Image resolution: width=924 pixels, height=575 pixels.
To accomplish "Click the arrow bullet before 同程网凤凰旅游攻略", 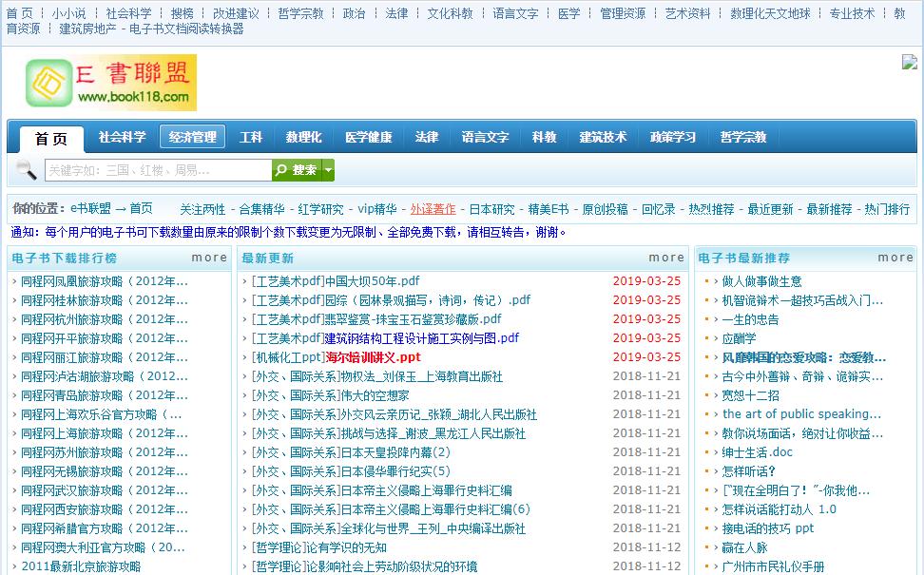I will tap(12, 280).
